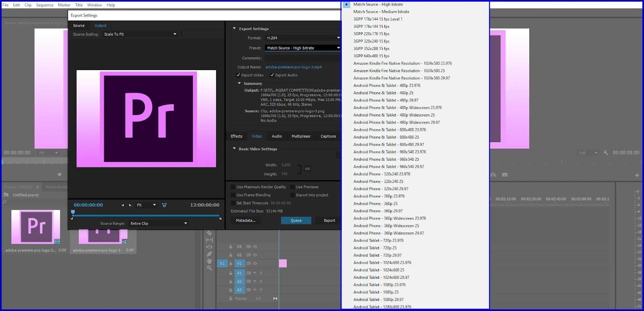This screenshot has height=311, width=644.
Task: Click the width-height link constraint icon
Action: (x=308, y=169)
